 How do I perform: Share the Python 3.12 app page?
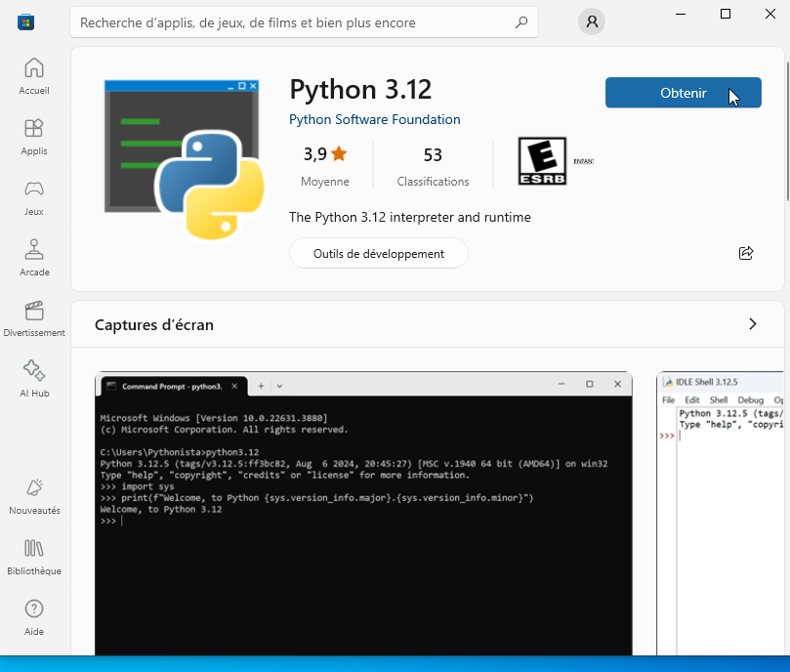pyautogui.click(x=746, y=253)
